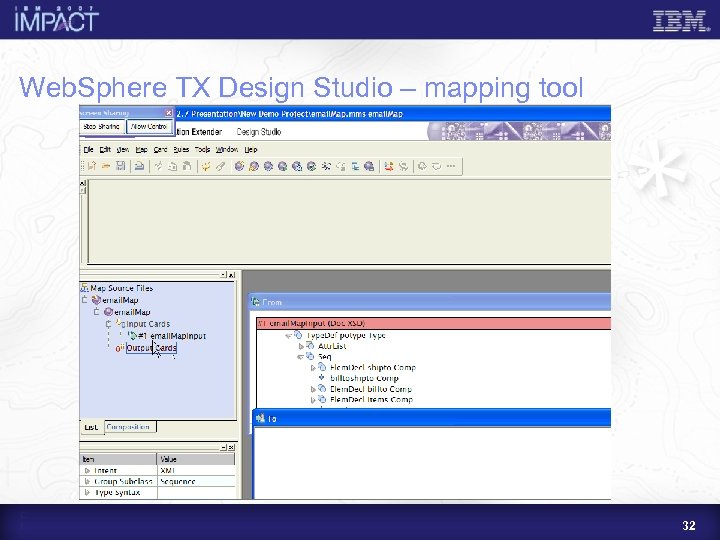Click the Item column header
The width and height of the screenshot is (720, 540).
(118, 459)
